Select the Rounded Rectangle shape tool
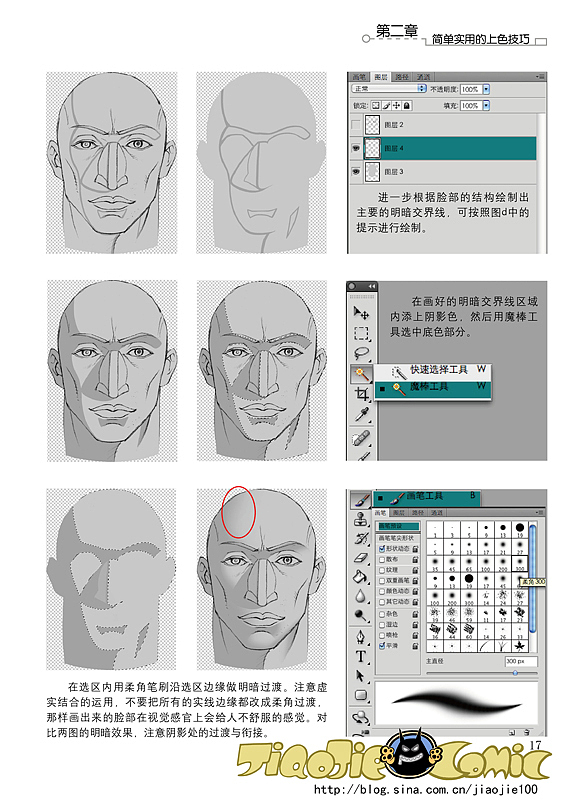This screenshot has width=578, height=800. click(361, 695)
